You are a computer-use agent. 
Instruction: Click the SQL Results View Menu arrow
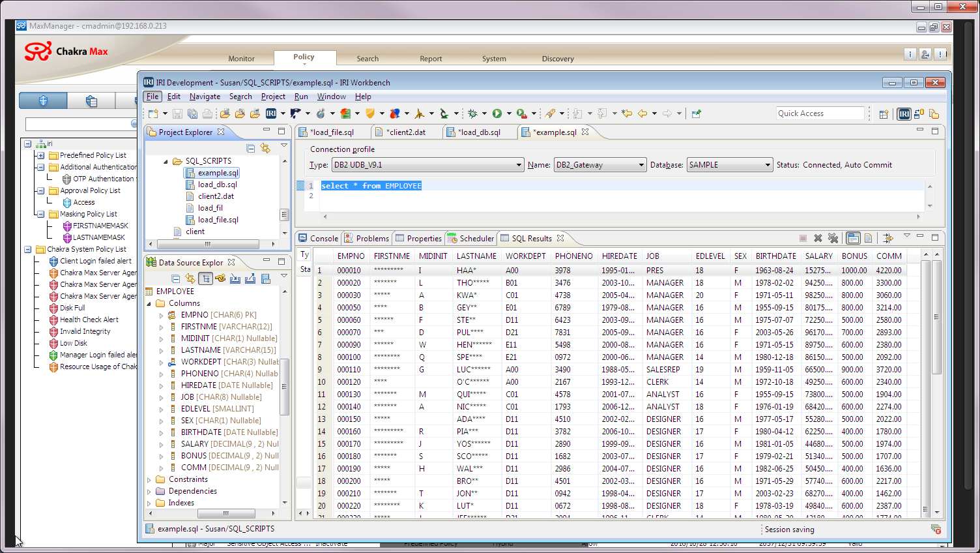click(906, 237)
